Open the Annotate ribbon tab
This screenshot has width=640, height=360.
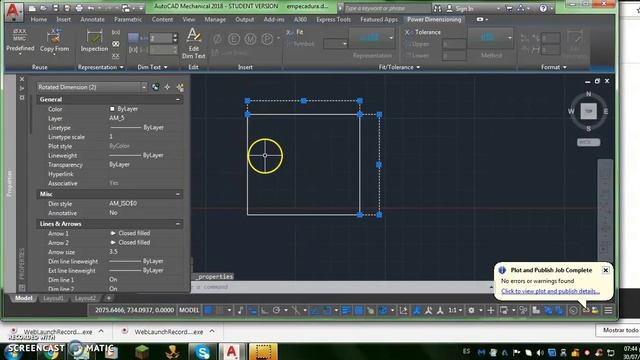(x=92, y=20)
